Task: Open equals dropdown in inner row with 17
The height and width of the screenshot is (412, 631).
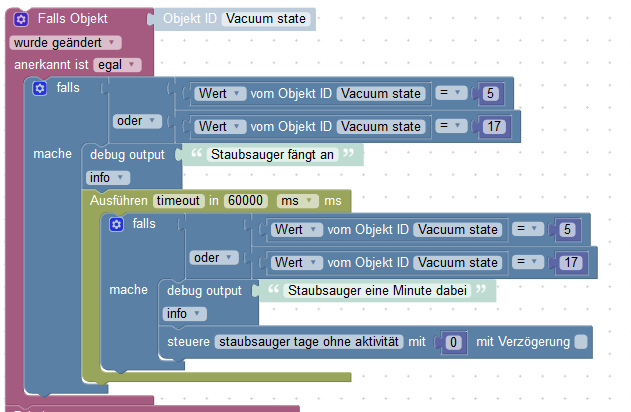Action: coord(528,262)
